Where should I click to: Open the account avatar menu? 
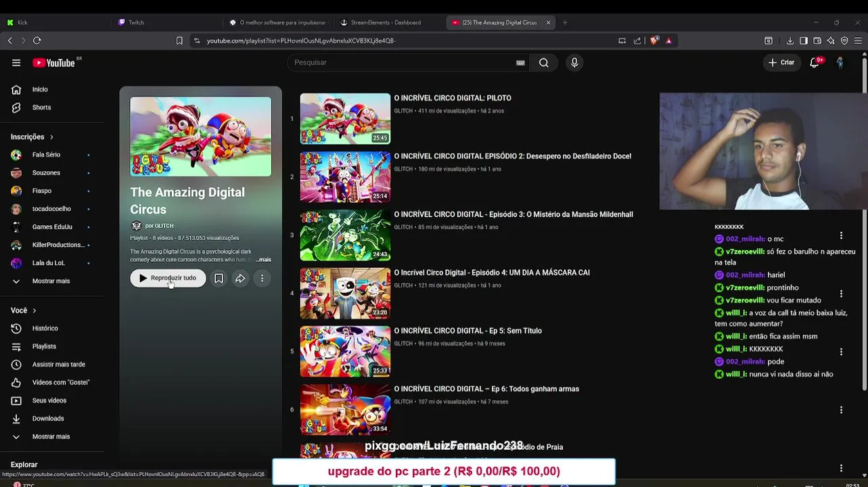(840, 63)
